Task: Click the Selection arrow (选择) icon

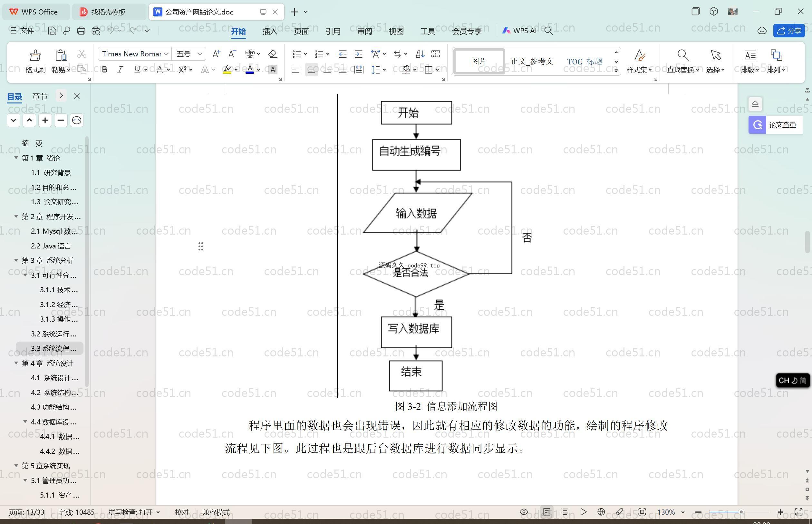Action: click(715, 55)
